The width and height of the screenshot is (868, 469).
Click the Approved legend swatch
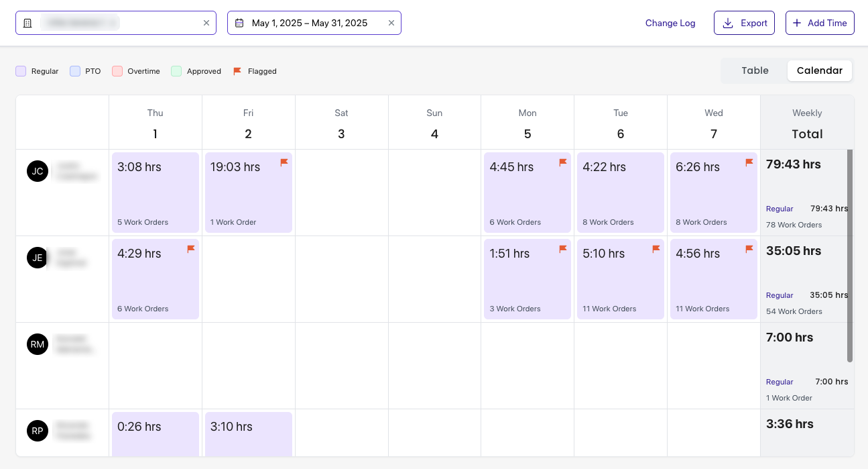pyautogui.click(x=176, y=71)
